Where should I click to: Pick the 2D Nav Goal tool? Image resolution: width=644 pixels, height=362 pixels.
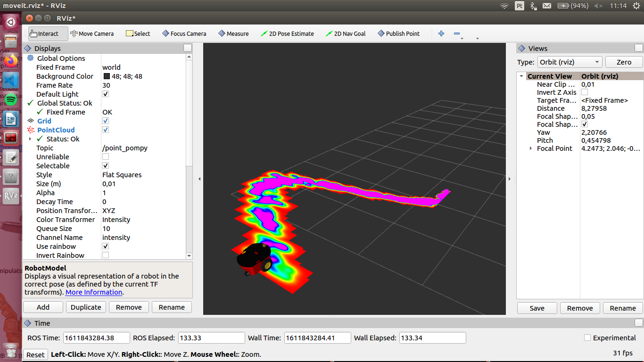pos(346,33)
